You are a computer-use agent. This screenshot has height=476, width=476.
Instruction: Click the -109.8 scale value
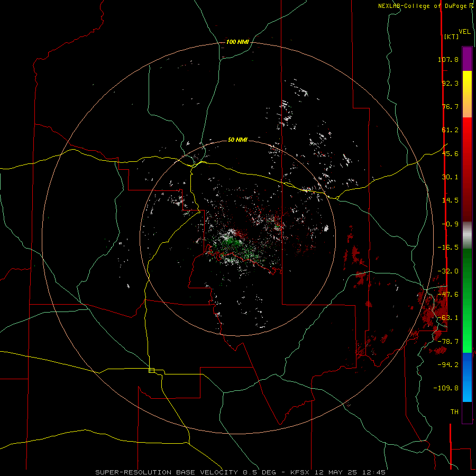[x=446, y=388]
